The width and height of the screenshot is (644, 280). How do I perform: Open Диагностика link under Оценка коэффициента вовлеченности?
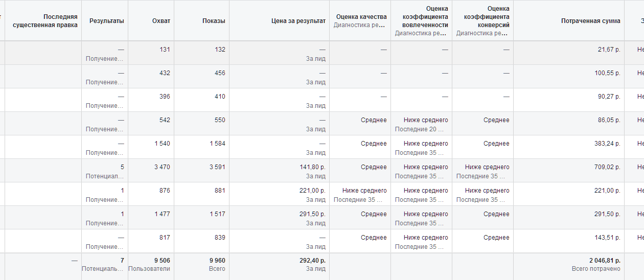(x=421, y=33)
